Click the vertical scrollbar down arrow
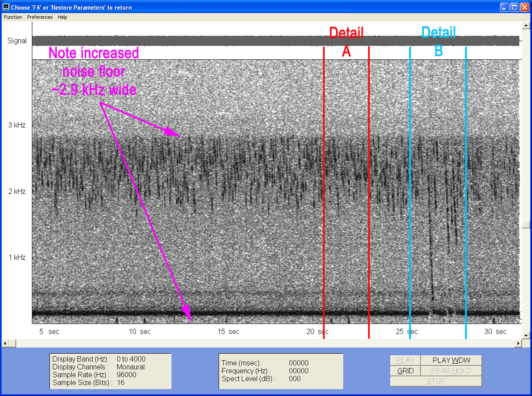Screen dimensions: 532x396 (526, 336)
